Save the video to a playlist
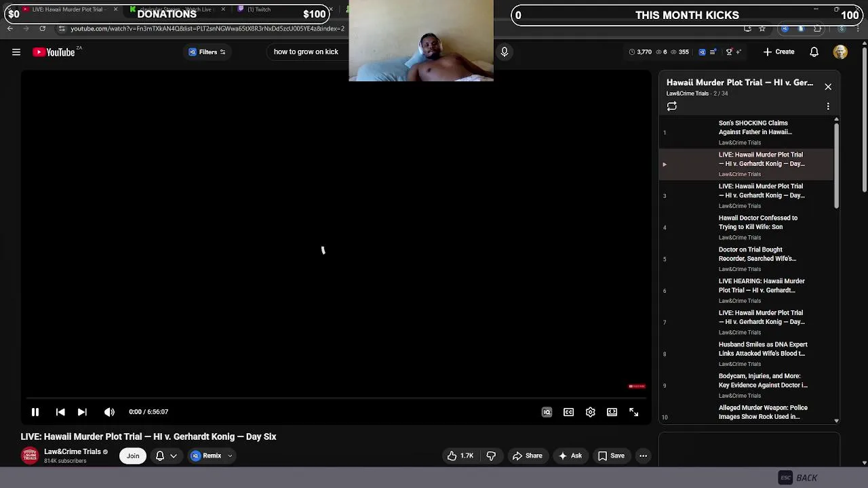Viewport: 868px width, 488px height. click(x=611, y=455)
